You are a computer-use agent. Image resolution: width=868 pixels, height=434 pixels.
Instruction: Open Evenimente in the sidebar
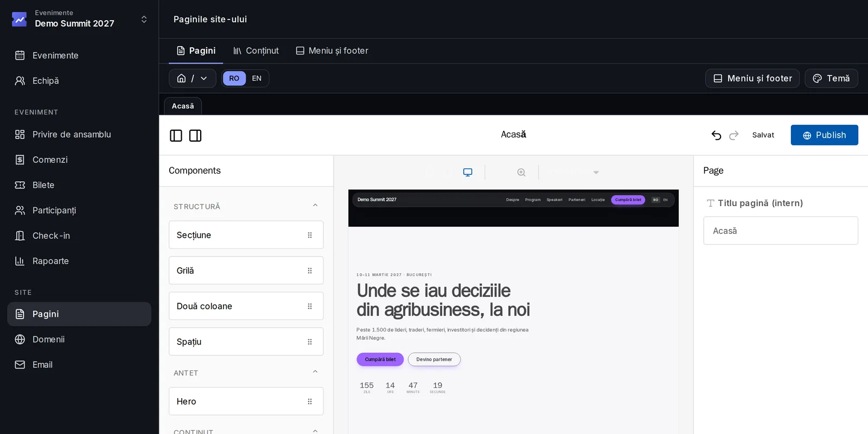coord(79,55)
